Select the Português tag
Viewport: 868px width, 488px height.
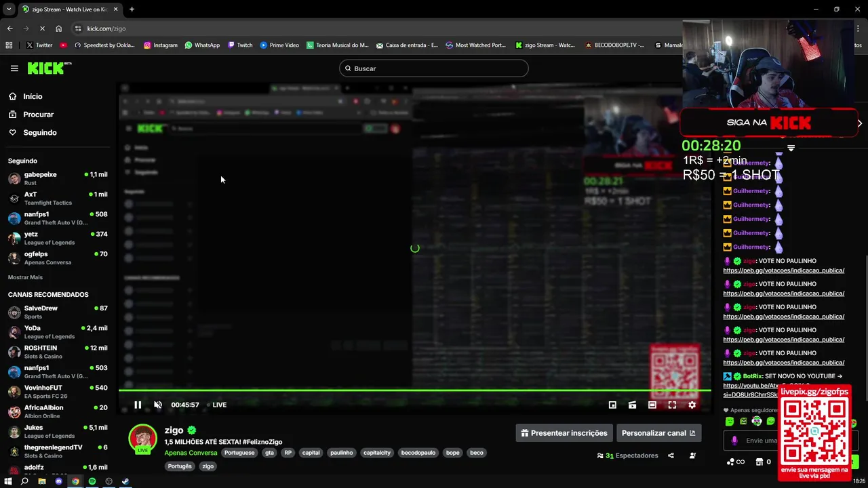click(180, 466)
